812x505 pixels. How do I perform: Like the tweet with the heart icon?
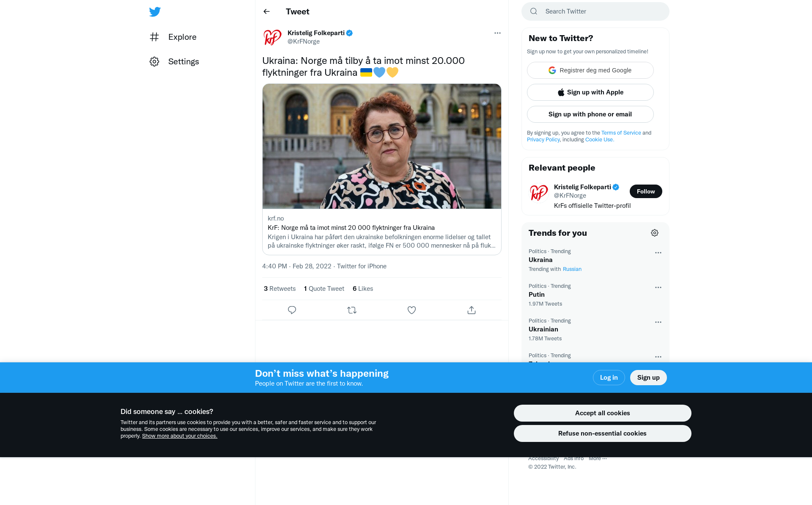click(411, 310)
